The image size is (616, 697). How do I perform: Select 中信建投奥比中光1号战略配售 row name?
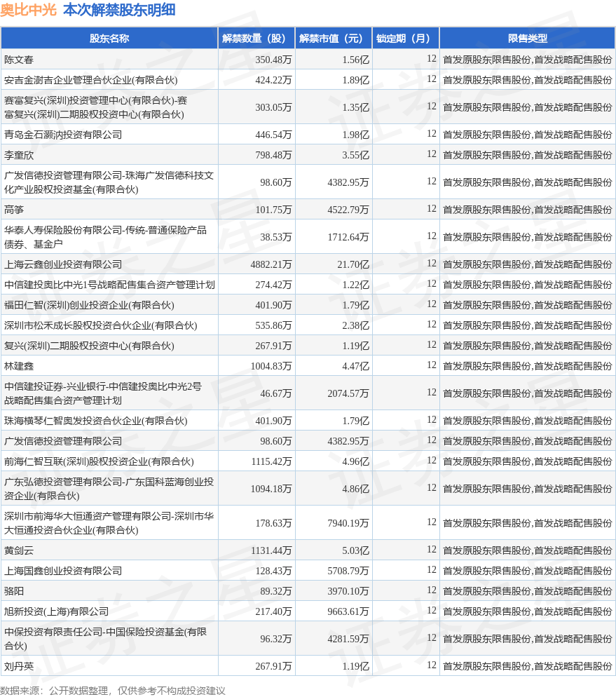110,285
